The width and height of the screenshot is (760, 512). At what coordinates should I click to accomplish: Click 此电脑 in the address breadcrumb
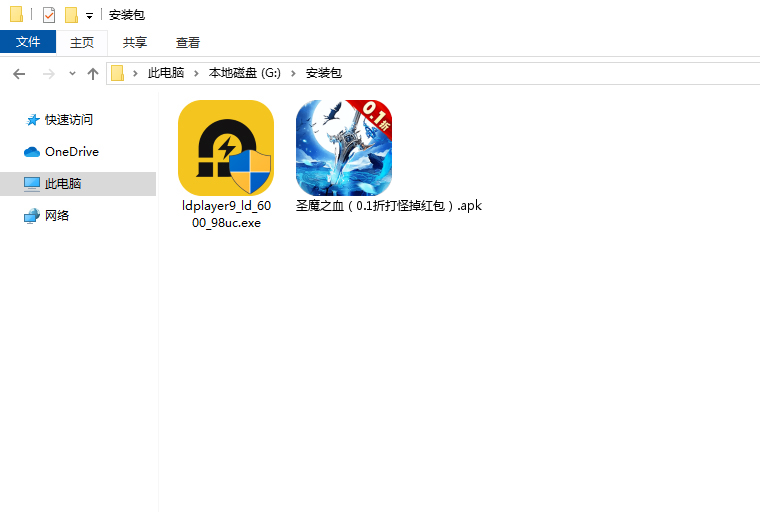pyautogui.click(x=165, y=73)
